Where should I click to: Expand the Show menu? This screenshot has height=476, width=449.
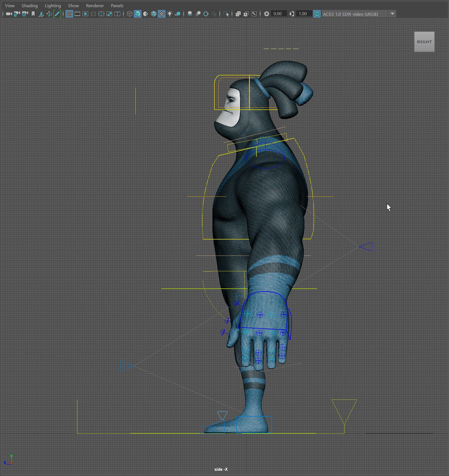pyautogui.click(x=73, y=6)
